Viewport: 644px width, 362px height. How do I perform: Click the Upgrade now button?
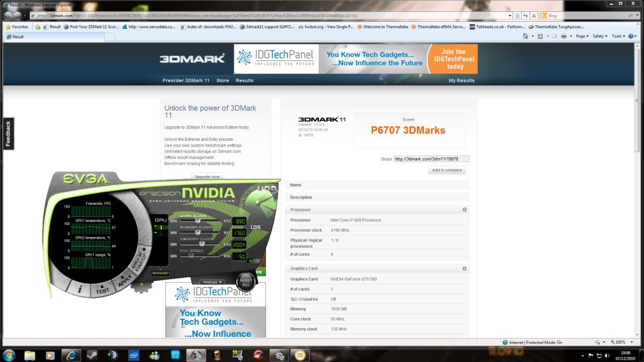click(208, 177)
